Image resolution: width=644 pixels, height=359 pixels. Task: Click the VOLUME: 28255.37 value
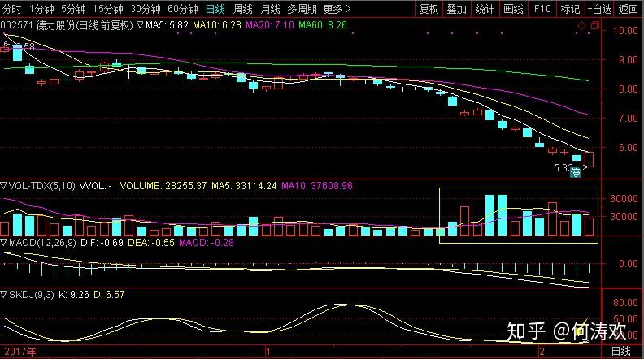[163, 186]
